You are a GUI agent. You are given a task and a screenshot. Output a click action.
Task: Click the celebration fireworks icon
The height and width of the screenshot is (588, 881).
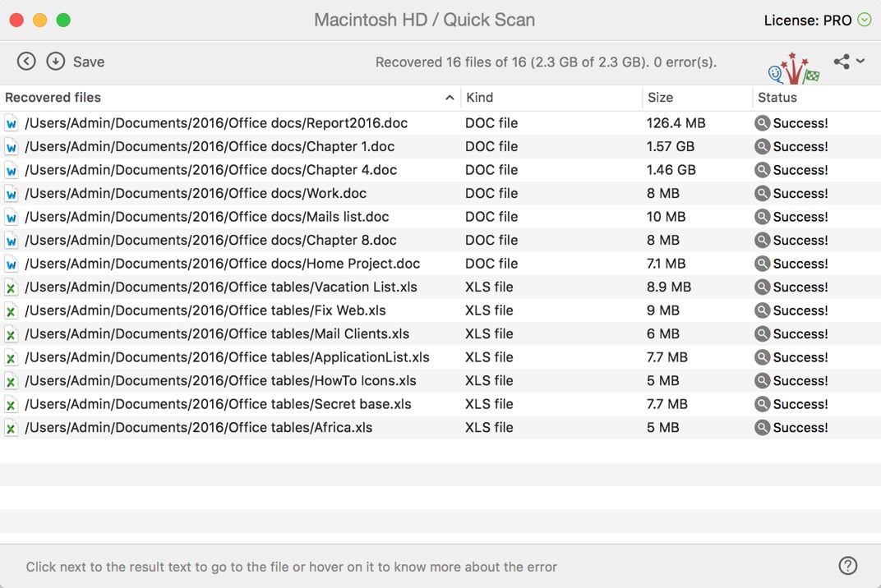click(x=793, y=68)
